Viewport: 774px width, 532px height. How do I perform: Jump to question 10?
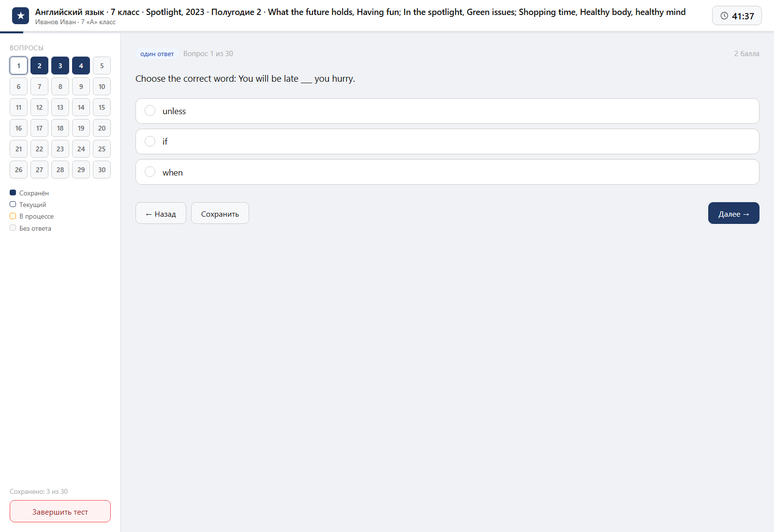pyautogui.click(x=102, y=87)
